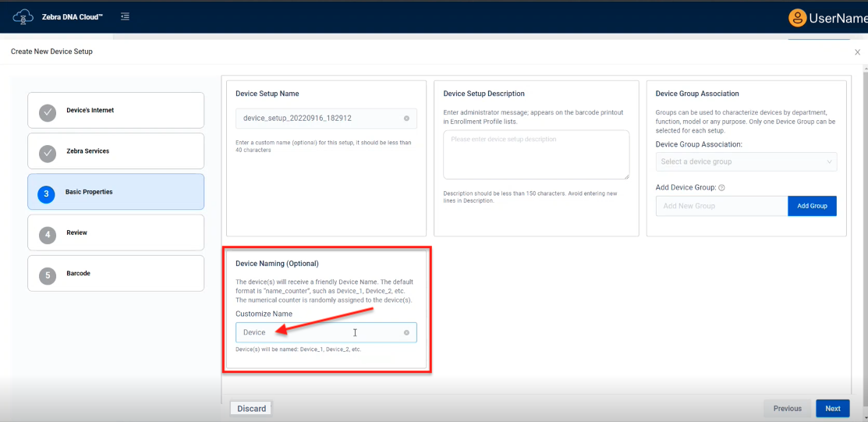Click the Previous button
The height and width of the screenshot is (422, 868).
click(x=787, y=408)
